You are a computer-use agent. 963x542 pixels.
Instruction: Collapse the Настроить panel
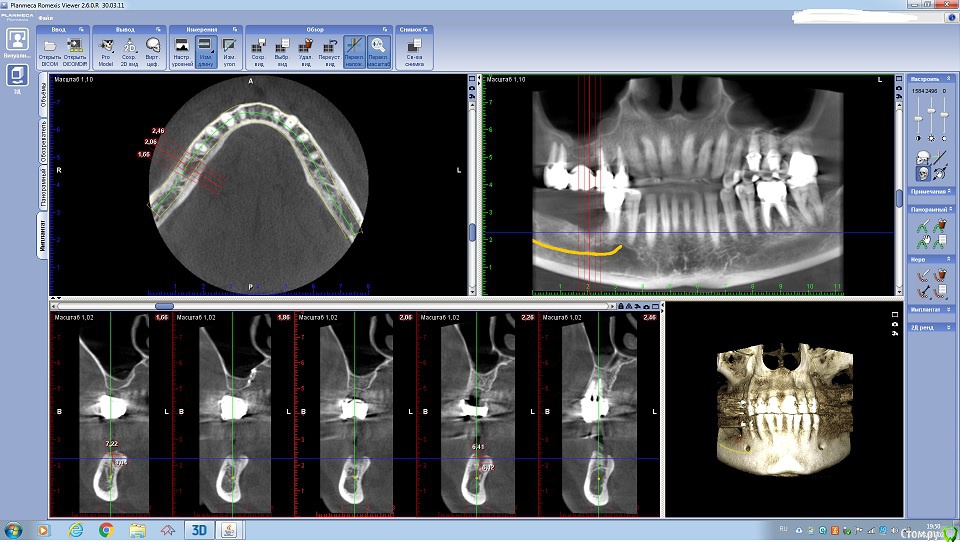point(950,77)
